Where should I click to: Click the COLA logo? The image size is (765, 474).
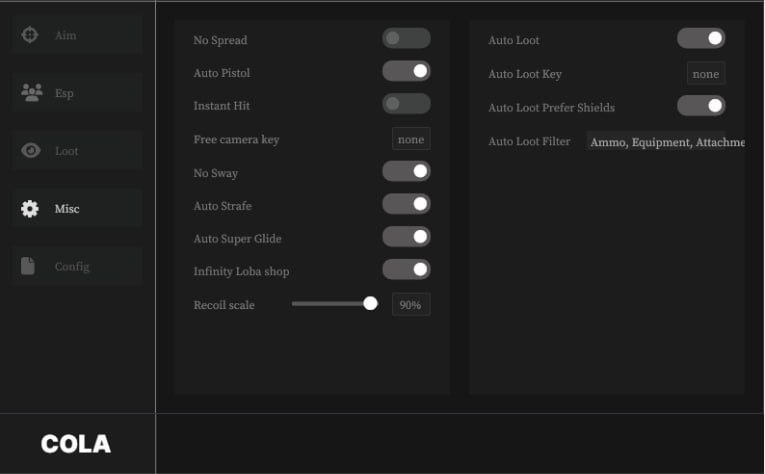click(x=76, y=444)
